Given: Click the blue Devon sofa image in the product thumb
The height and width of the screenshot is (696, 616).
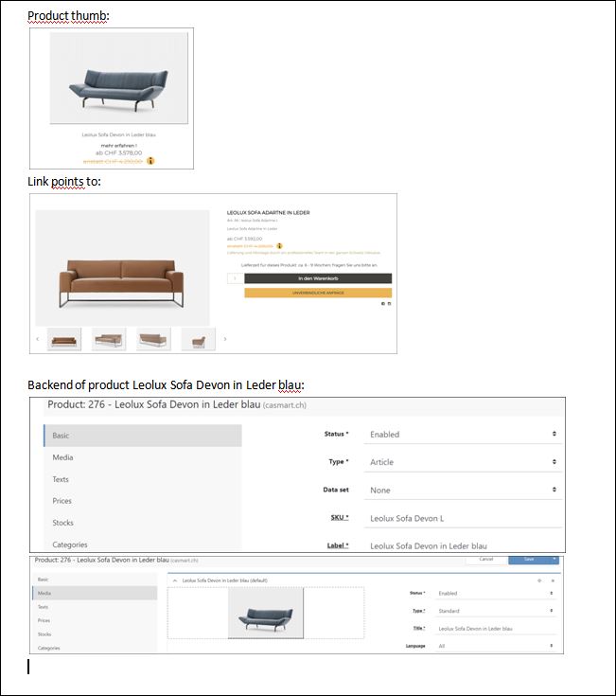Looking at the screenshot, I should point(119,78).
